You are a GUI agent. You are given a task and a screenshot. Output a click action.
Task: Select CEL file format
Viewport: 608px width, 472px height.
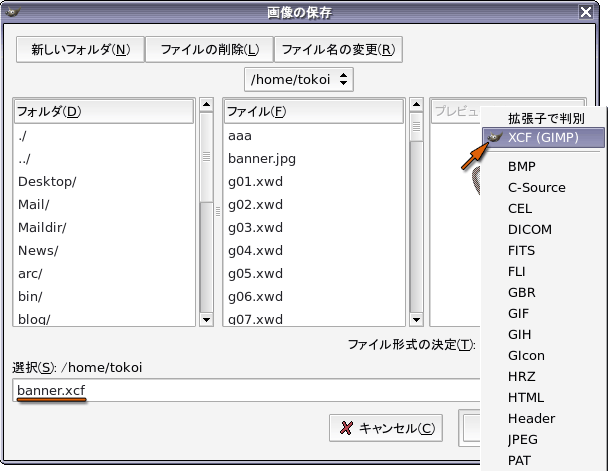pos(544,208)
